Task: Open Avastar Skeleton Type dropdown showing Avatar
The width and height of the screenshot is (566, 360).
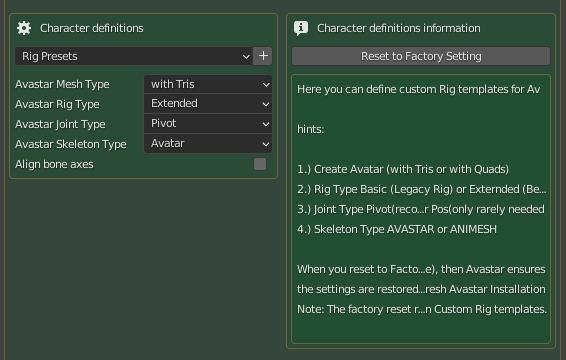Action: 208,143
